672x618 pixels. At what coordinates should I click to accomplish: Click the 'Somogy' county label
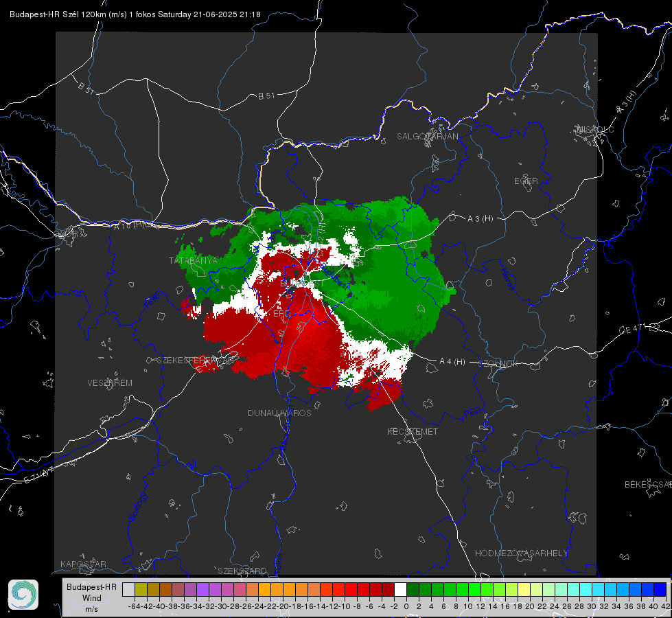tap(138, 507)
